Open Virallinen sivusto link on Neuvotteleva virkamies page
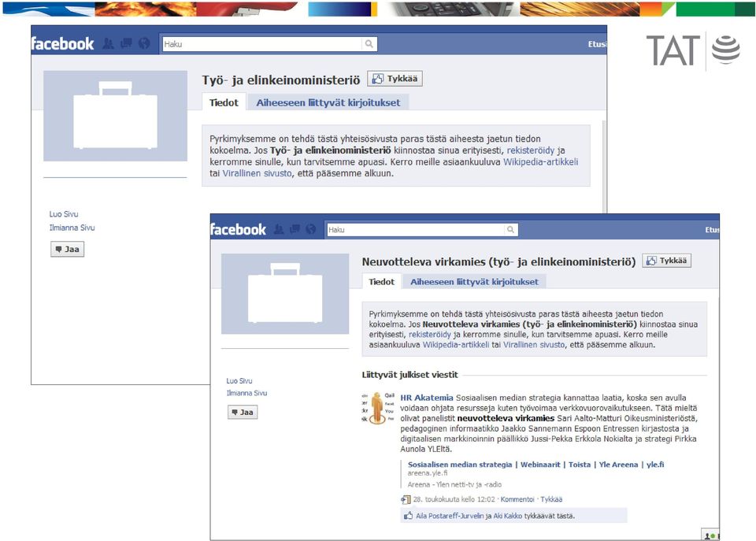Image resolution: width=756 pixels, height=541 pixels. pos(534,345)
